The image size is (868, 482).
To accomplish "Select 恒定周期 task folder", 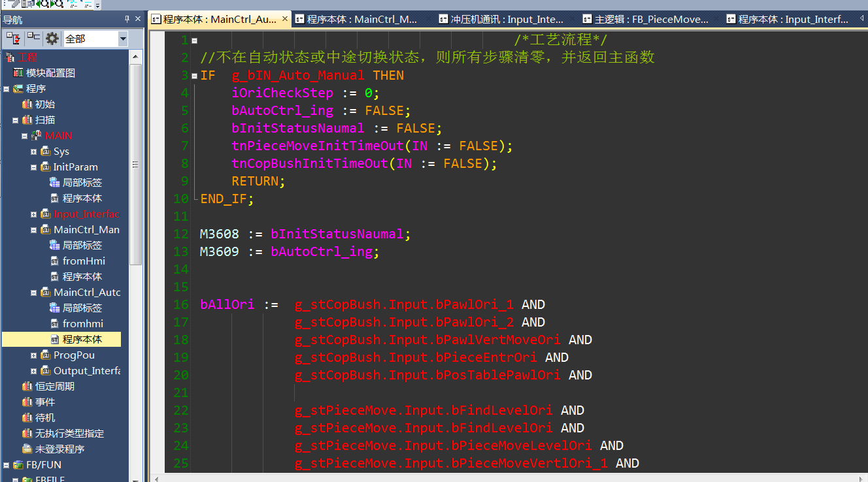I will coord(54,387).
